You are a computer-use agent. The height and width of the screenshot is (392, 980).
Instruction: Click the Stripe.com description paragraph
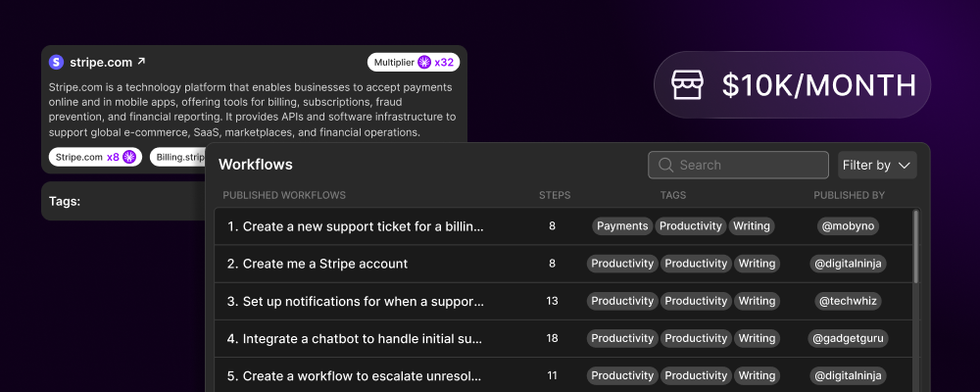(x=253, y=110)
